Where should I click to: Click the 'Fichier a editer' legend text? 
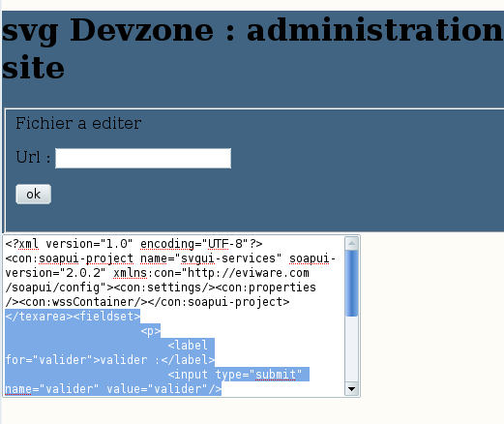click(78, 123)
